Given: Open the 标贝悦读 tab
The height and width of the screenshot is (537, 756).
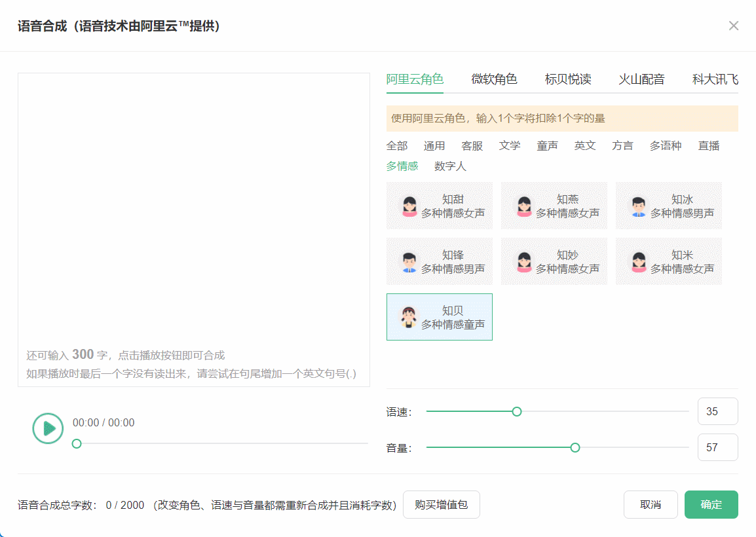Looking at the screenshot, I should coord(568,79).
